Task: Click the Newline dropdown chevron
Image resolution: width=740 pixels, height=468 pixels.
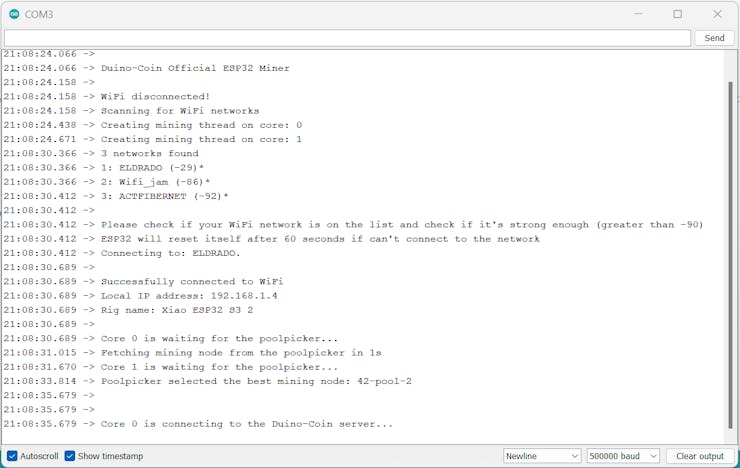Action: click(574, 456)
